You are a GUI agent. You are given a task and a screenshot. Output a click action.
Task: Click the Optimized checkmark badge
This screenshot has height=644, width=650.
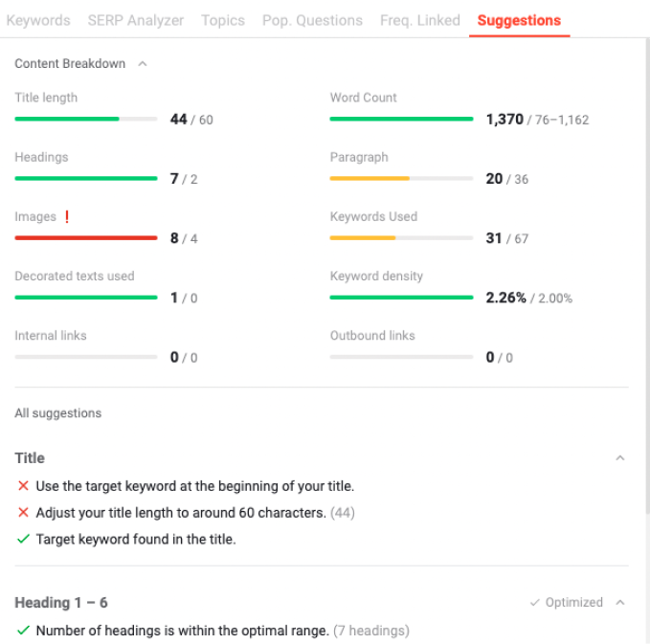[567, 602]
